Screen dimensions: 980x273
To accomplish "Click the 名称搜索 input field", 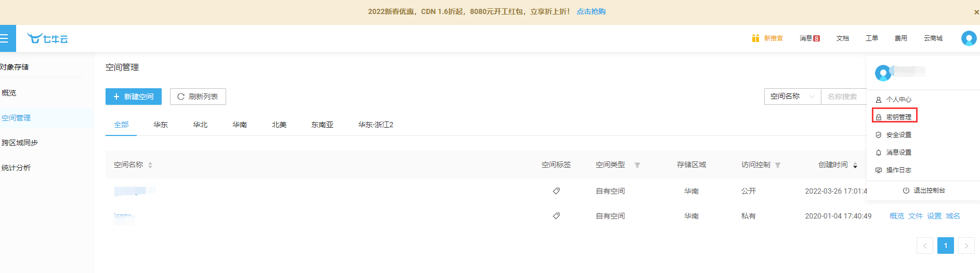I will pyautogui.click(x=843, y=97).
